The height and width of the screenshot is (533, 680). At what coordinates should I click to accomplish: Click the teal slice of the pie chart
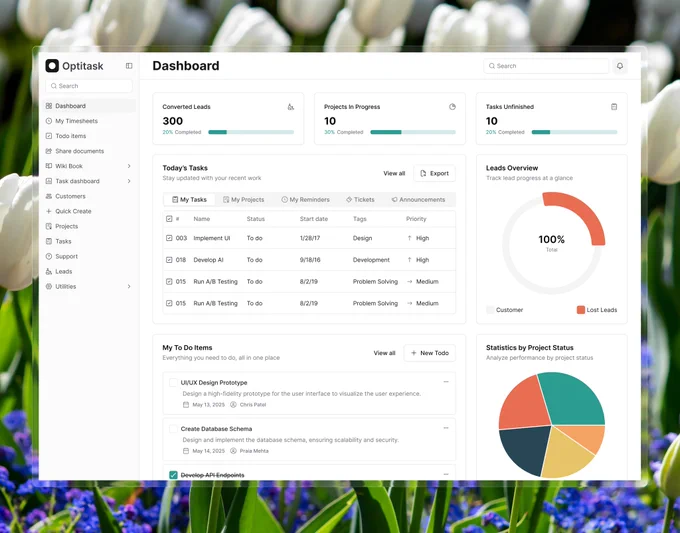[x=575, y=399]
